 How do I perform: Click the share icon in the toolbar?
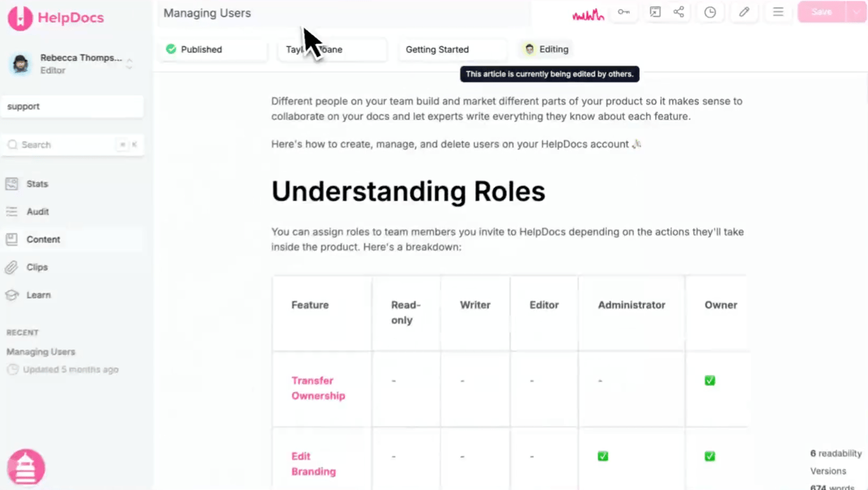coord(678,12)
